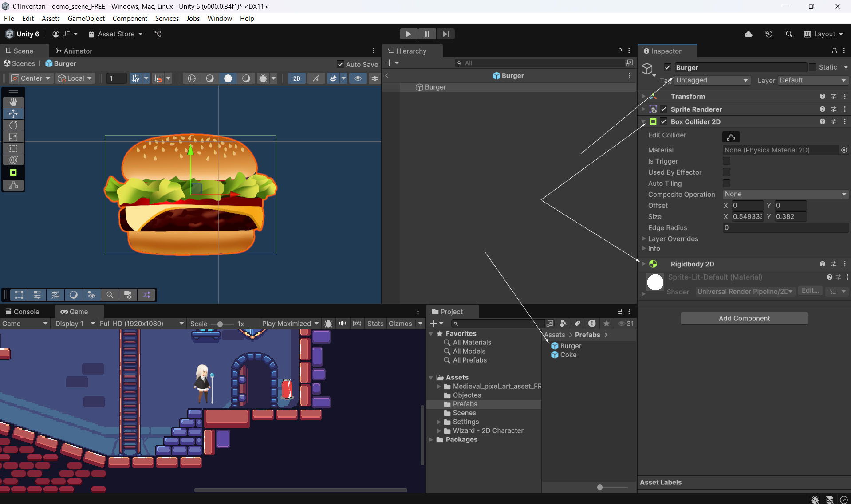Open the undo history icon
Image resolution: width=851 pixels, height=504 pixels.
coord(769,34)
